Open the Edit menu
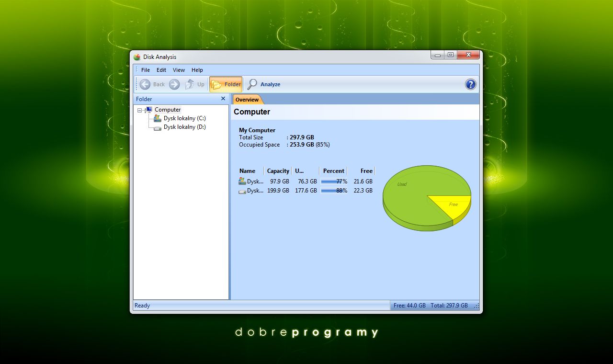 point(161,70)
